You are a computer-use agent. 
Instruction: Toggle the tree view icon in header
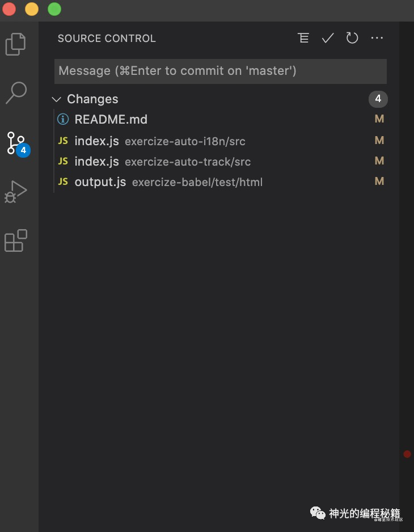303,38
